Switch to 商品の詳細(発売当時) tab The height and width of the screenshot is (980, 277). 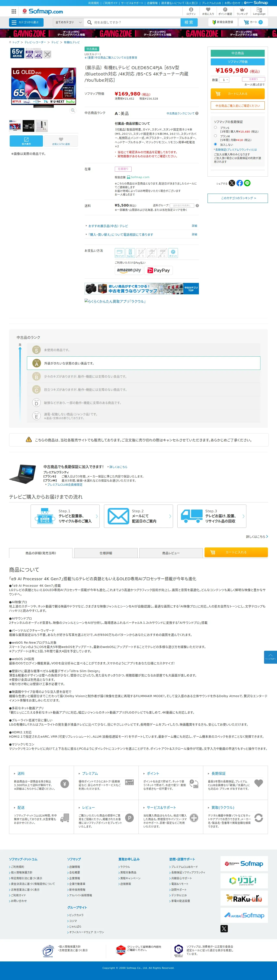(x=41, y=553)
